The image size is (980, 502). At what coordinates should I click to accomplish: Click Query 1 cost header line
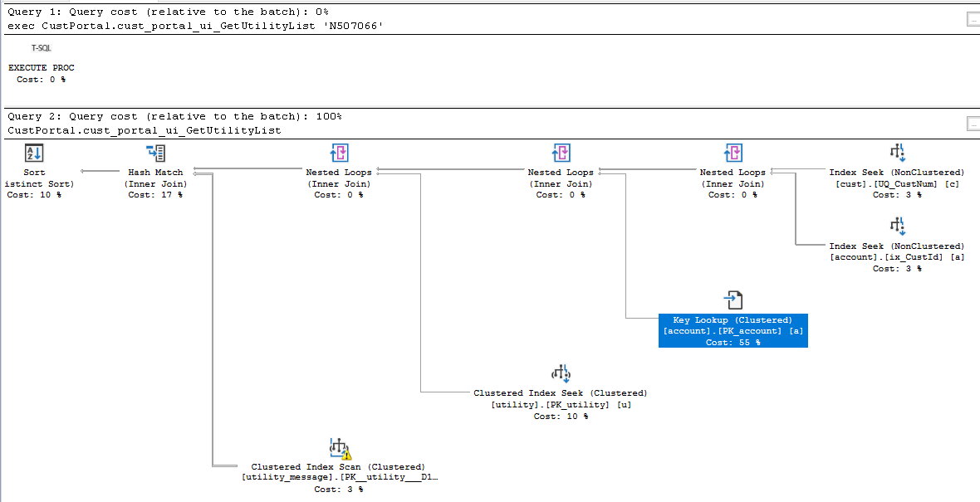[x=169, y=12]
